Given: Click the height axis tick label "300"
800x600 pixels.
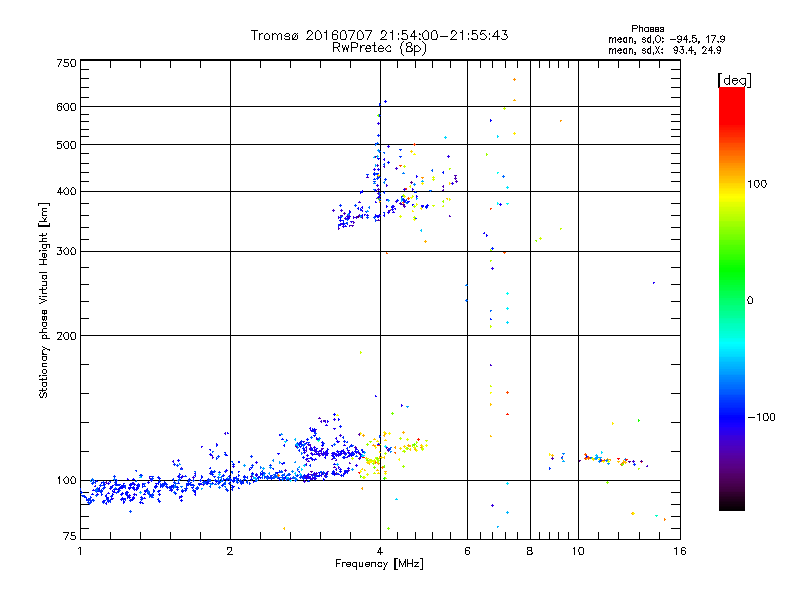Looking at the screenshot, I should (67, 252).
